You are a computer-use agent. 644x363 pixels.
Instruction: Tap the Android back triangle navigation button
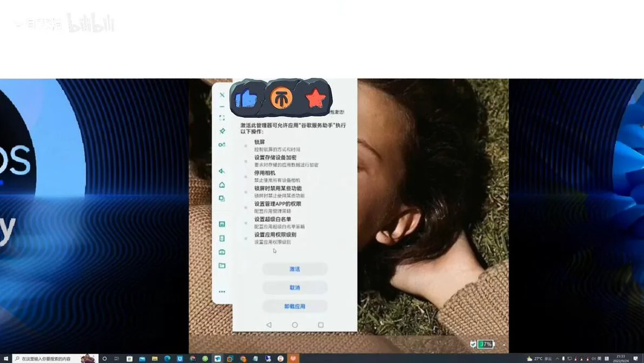[x=269, y=325]
